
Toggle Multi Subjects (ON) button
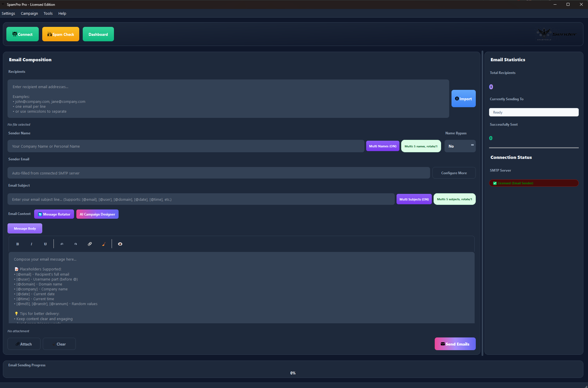point(414,199)
